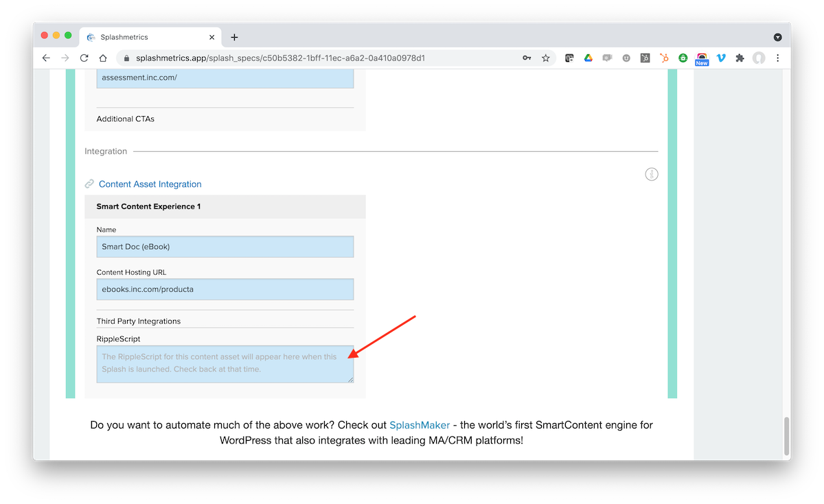Click the Integration section heading
The image size is (824, 504).
[106, 151]
